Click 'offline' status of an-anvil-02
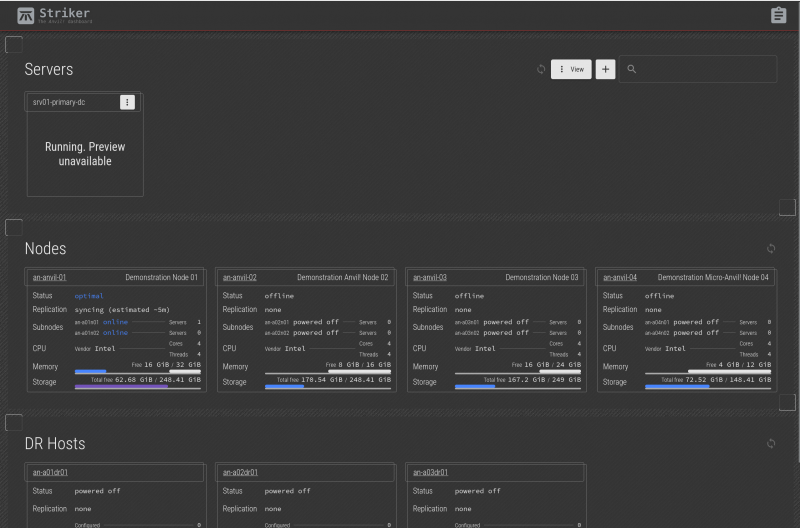Screen dimensions: 800x528 [x=279, y=296]
